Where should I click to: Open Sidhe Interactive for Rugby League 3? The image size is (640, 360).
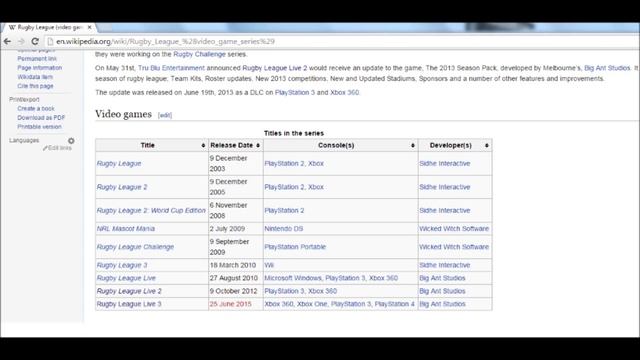[x=444, y=265]
